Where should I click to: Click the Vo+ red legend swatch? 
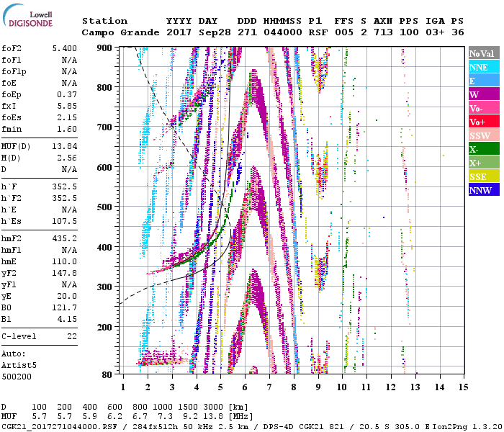point(482,122)
